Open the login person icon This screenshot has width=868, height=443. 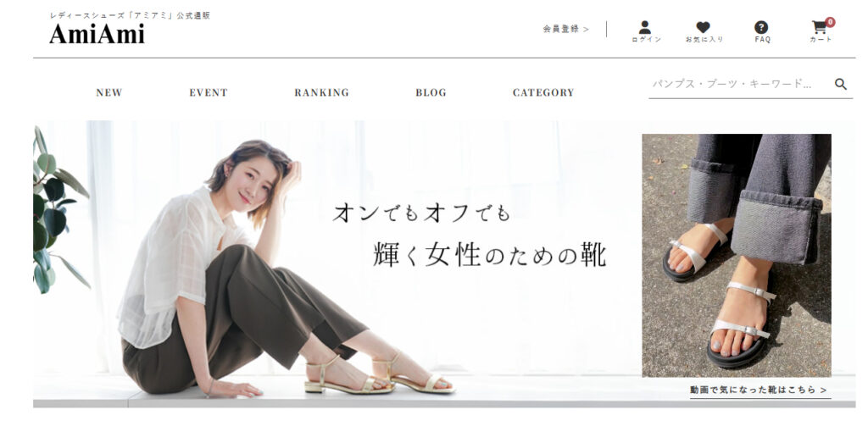[x=645, y=27]
